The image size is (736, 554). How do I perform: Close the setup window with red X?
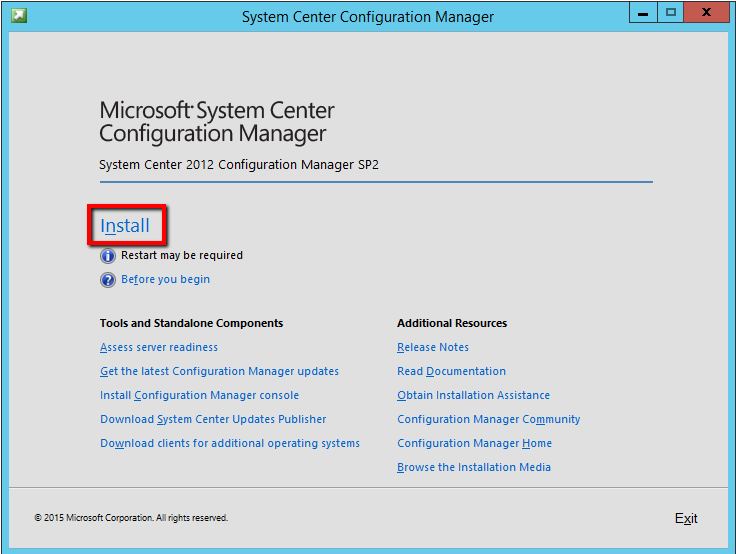[x=706, y=13]
